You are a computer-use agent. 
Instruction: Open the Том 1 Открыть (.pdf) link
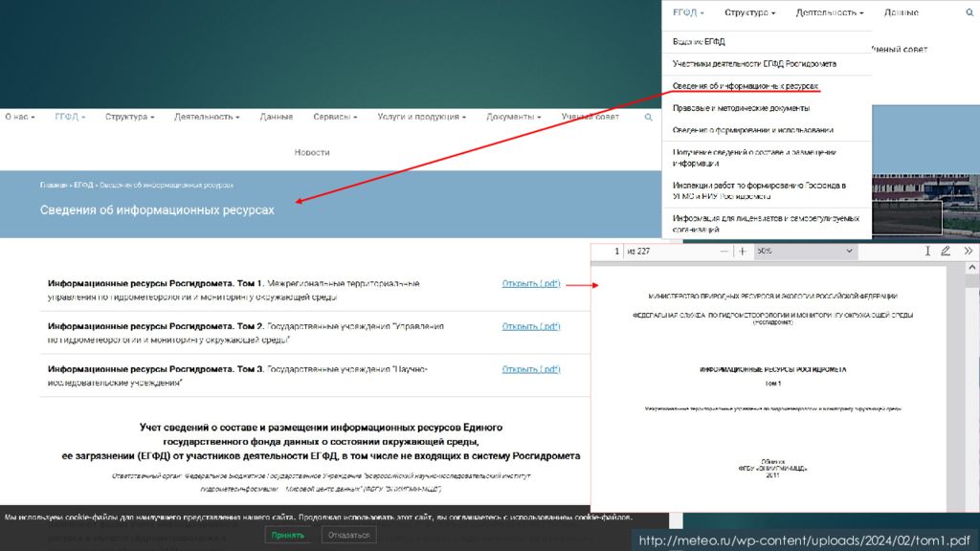(x=530, y=283)
